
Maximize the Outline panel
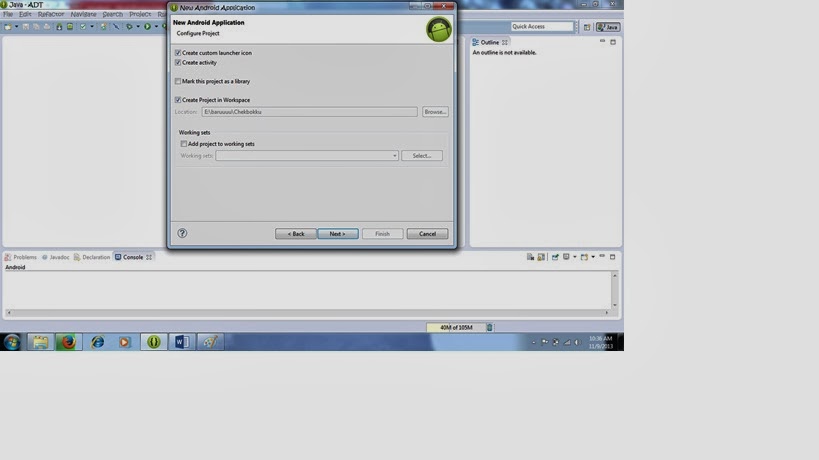613,42
